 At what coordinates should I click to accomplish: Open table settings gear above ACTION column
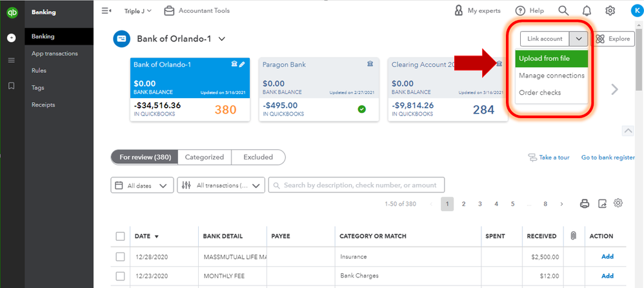619,203
